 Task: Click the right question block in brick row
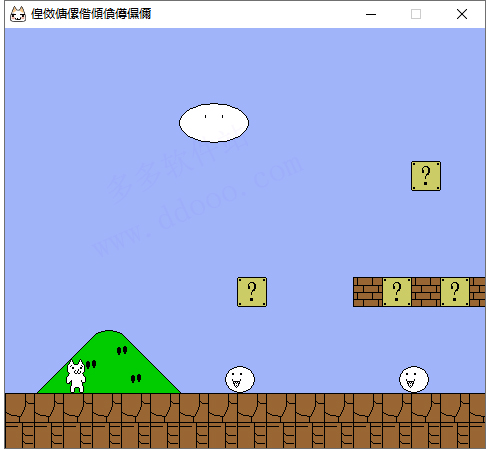click(455, 292)
